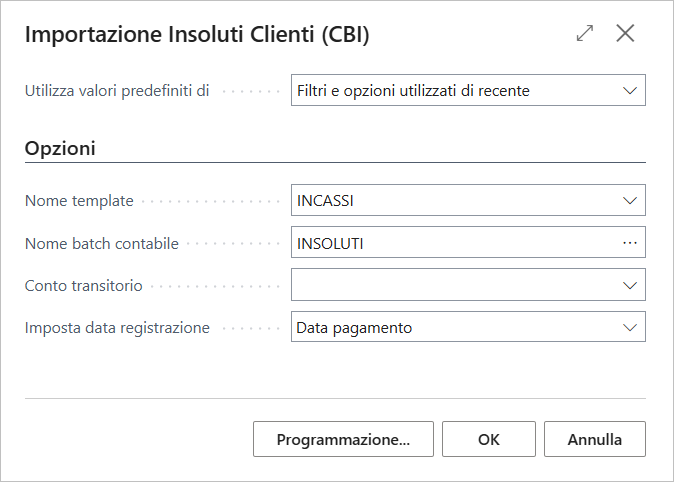This screenshot has height=482, width=674.
Task: Collapse the Opzioni section heading
Action: (60, 148)
